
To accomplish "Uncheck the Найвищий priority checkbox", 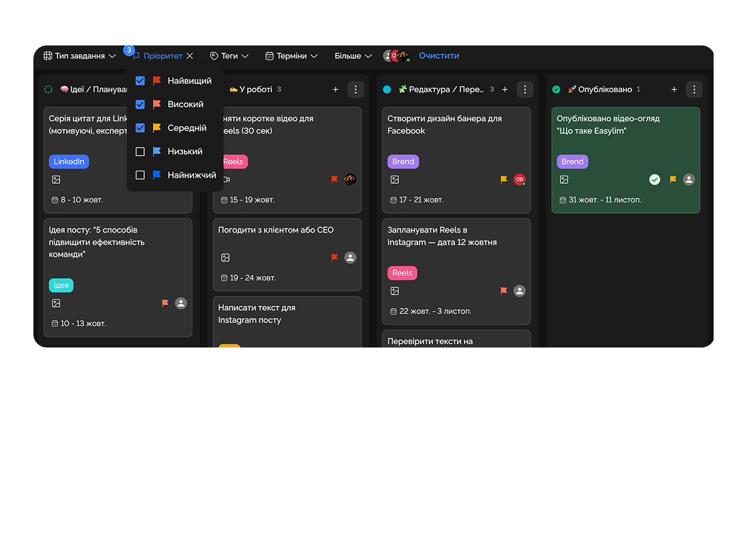I will (140, 81).
